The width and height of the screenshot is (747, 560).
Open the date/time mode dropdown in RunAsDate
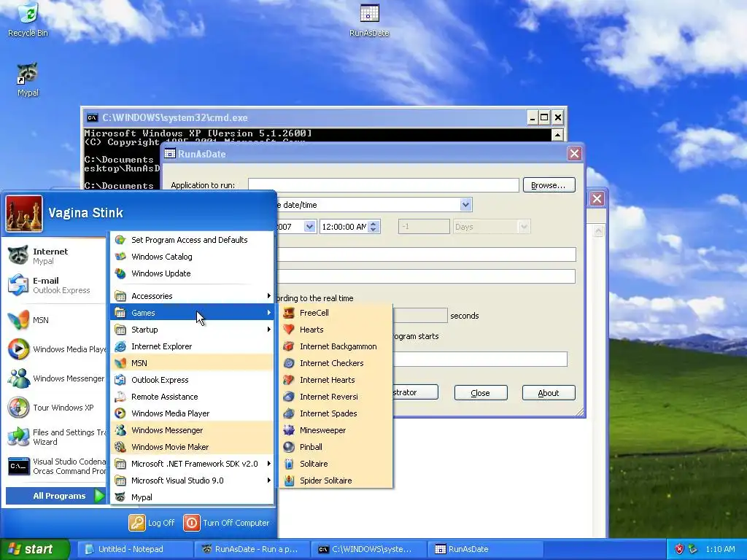coord(465,205)
